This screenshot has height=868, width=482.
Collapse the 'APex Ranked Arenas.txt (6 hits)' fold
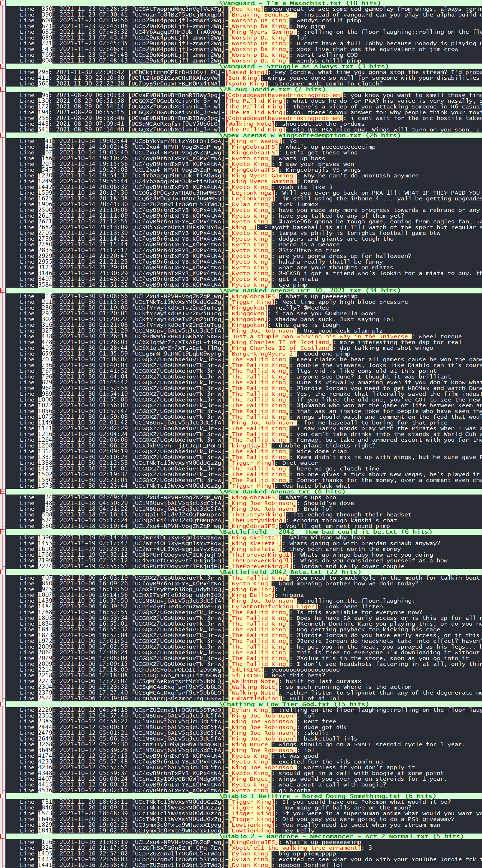click(3, 492)
